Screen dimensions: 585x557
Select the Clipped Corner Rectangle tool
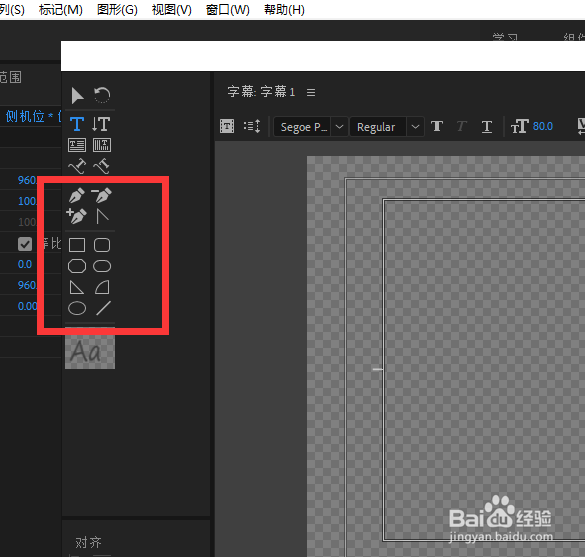(77, 266)
